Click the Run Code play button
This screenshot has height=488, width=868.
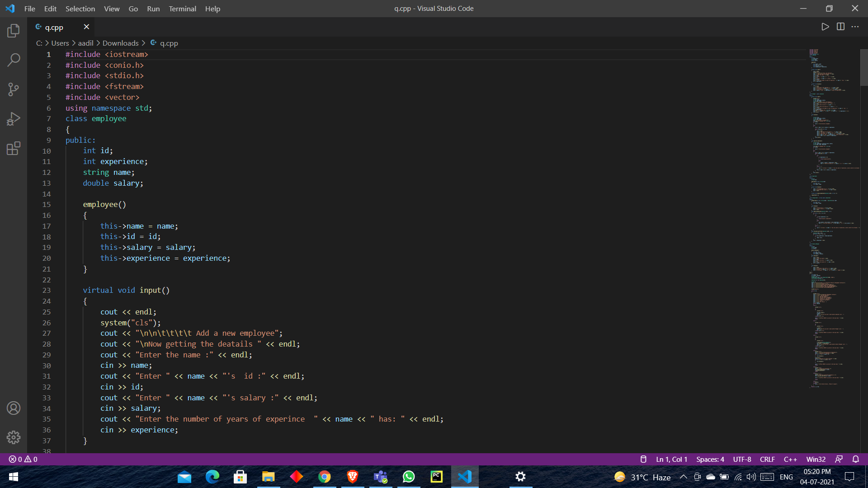825,27
